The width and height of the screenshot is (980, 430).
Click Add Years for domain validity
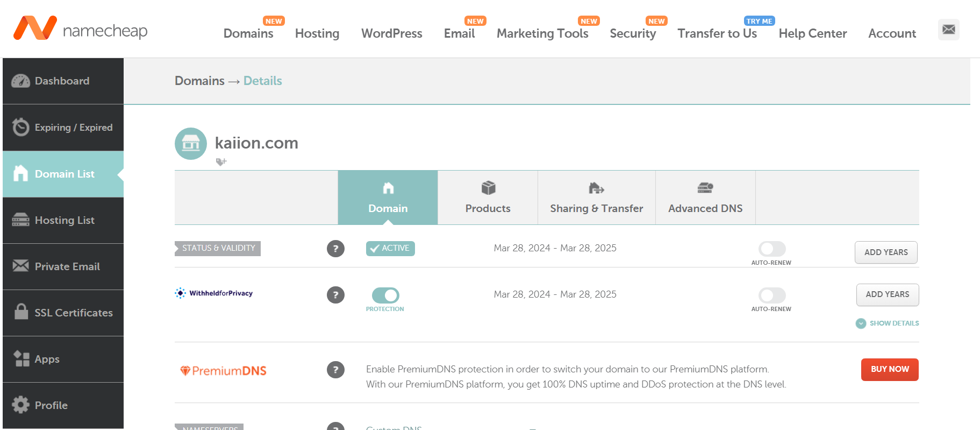click(886, 252)
